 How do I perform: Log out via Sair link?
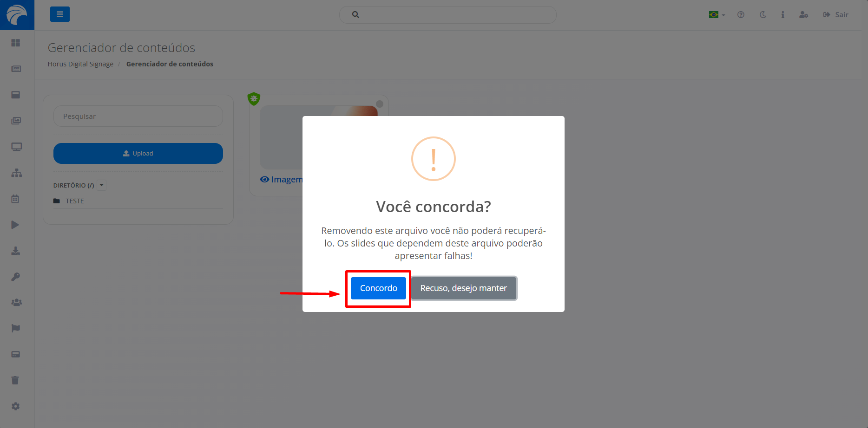click(835, 15)
